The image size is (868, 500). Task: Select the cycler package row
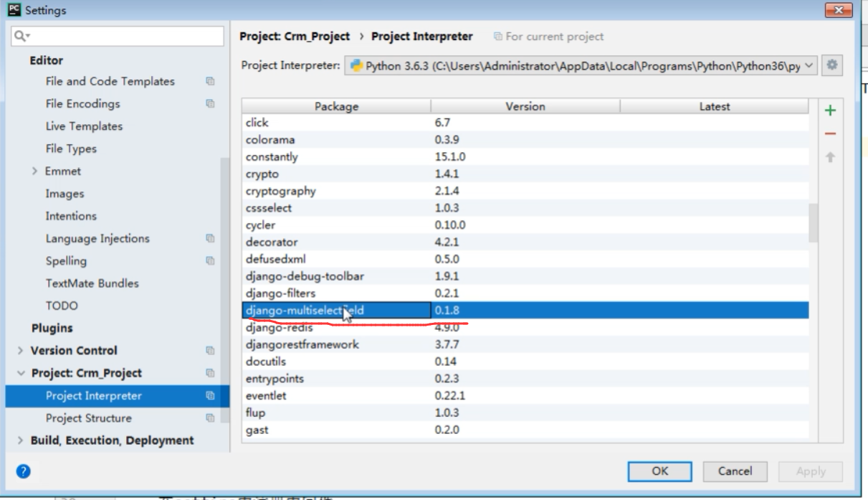point(525,225)
